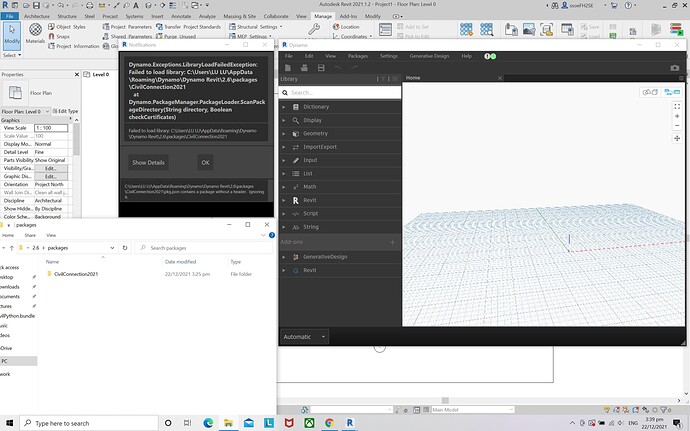Click the zoom-to-fit icon in Dynamo canvas
The image size is (690, 431).
pos(677,107)
